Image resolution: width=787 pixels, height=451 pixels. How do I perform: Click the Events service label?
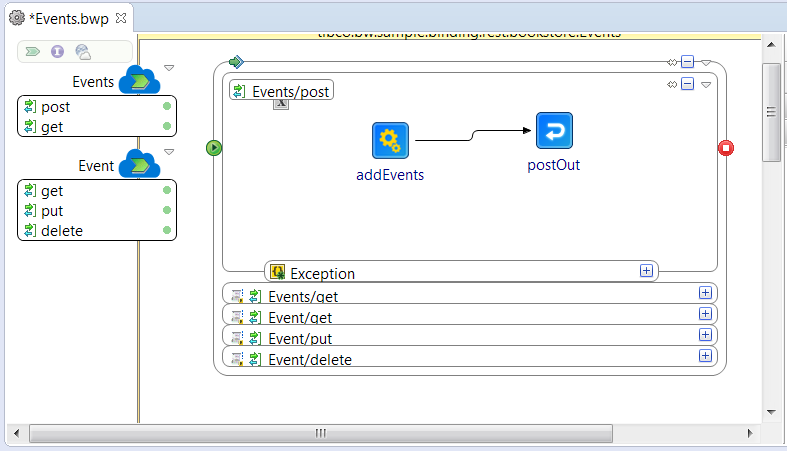click(x=93, y=82)
